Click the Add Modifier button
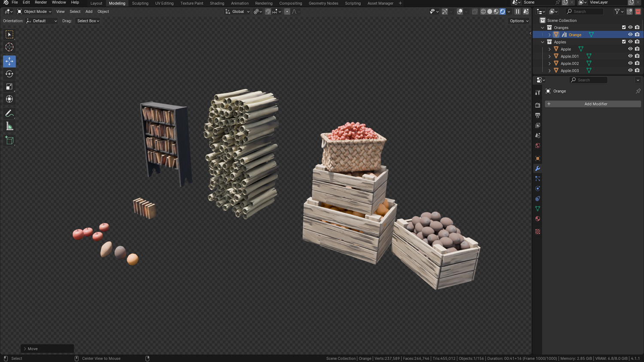This screenshot has width=644, height=362. (593, 104)
